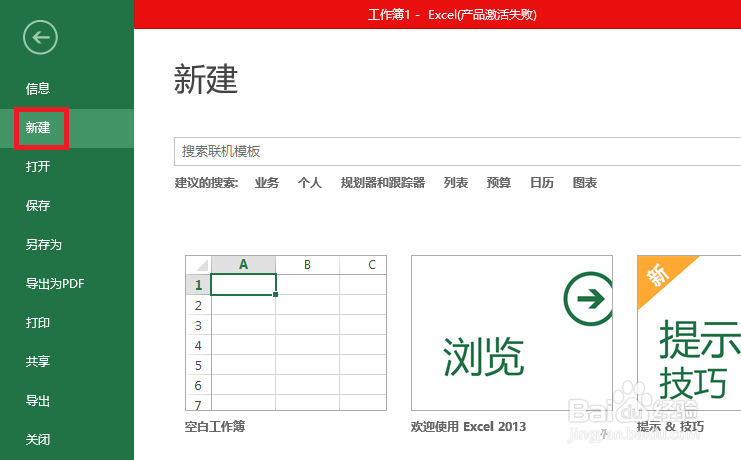Open the 浏览 tour template thumbnail
The height and width of the screenshot is (460, 741).
tap(512, 333)
